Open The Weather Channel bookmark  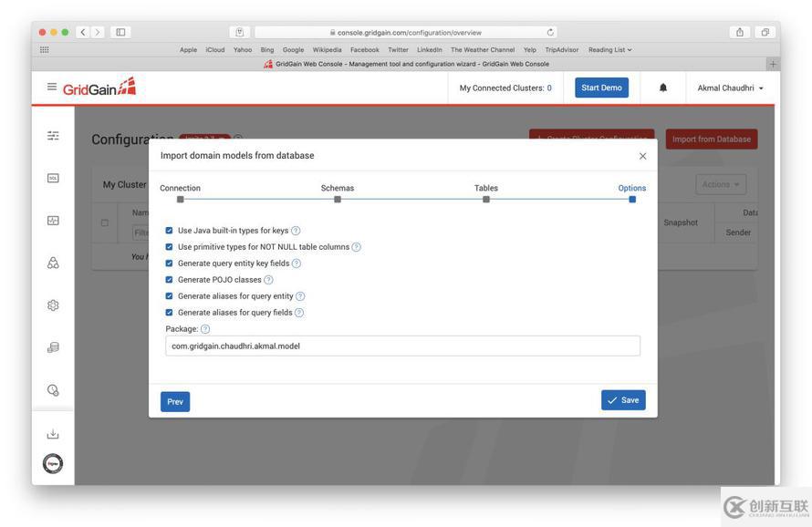coord(482,50)
